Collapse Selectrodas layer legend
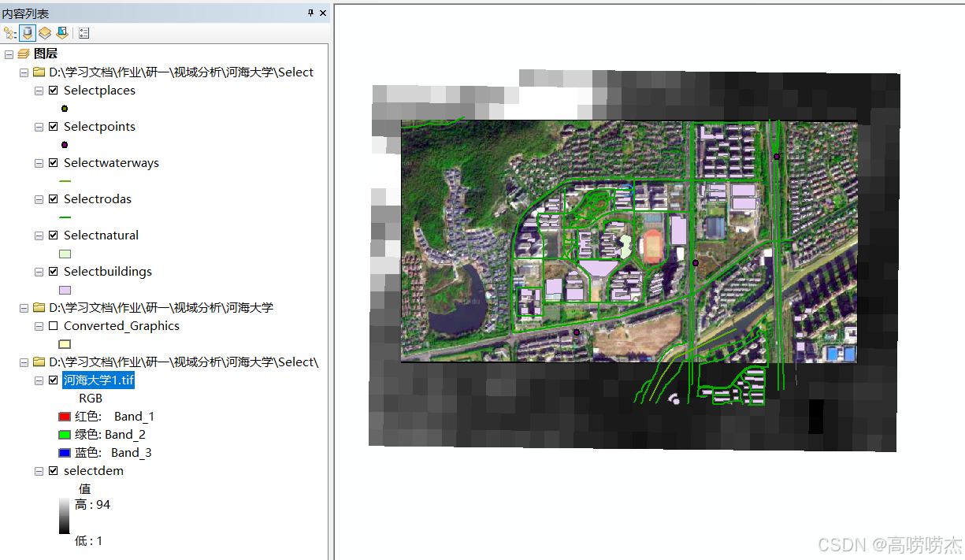Viewport: 965px width, 560px height. coord(39,199)
